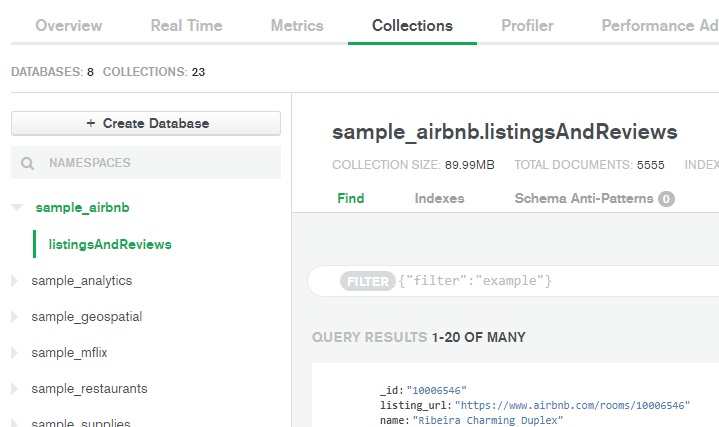Expand the sample_geospatial database
The image size is (719, 427).
14,317
